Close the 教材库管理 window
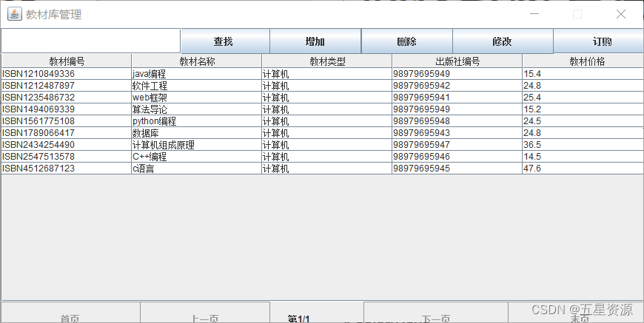The width and height of the screenshot is (644, 323). 620,14
